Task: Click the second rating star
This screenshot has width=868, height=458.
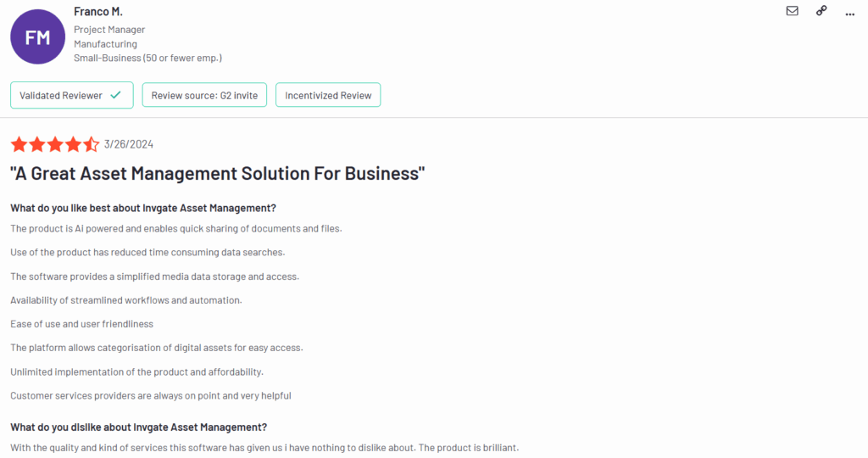Action: pos(37,144)
